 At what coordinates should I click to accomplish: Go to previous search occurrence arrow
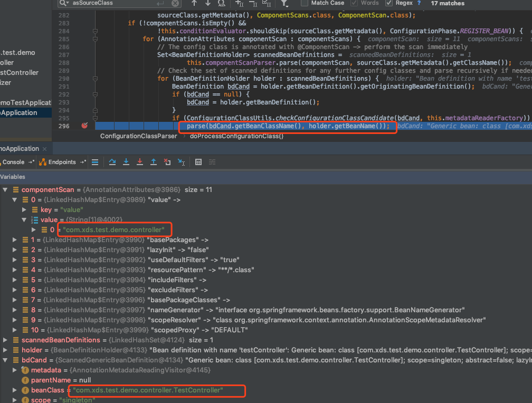pyautogui.click(x=194, y=3)
